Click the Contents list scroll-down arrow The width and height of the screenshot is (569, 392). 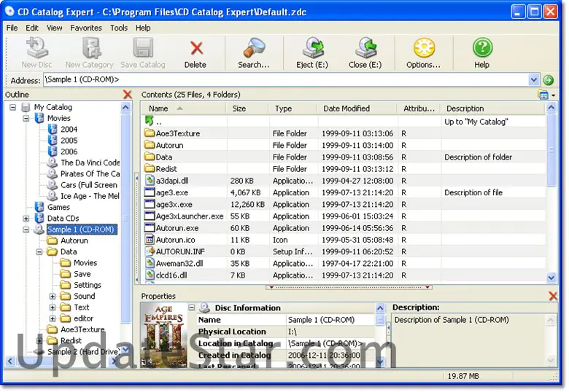pos(551,278)
